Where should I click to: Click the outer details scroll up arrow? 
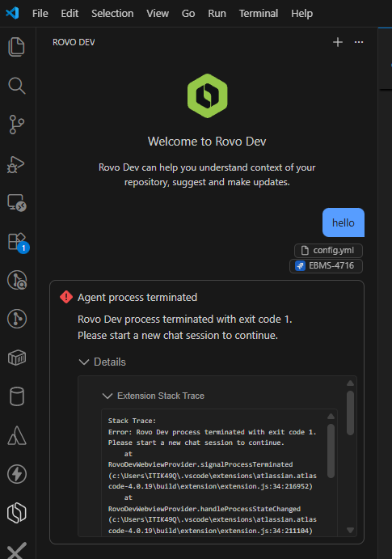[350, 383]
